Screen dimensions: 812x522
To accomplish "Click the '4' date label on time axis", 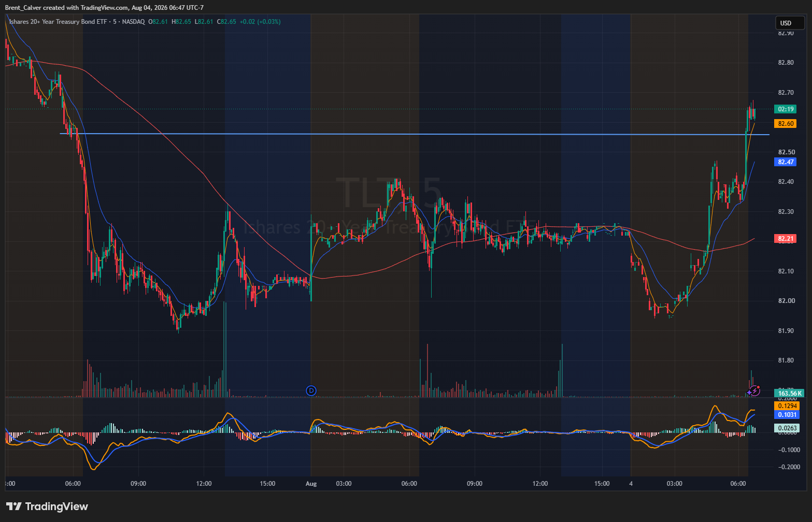I will pyautogui.click(x=631, y=484).
